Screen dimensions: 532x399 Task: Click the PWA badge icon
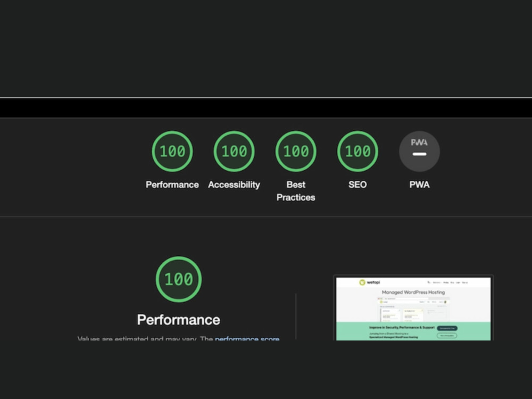(419, 151)
